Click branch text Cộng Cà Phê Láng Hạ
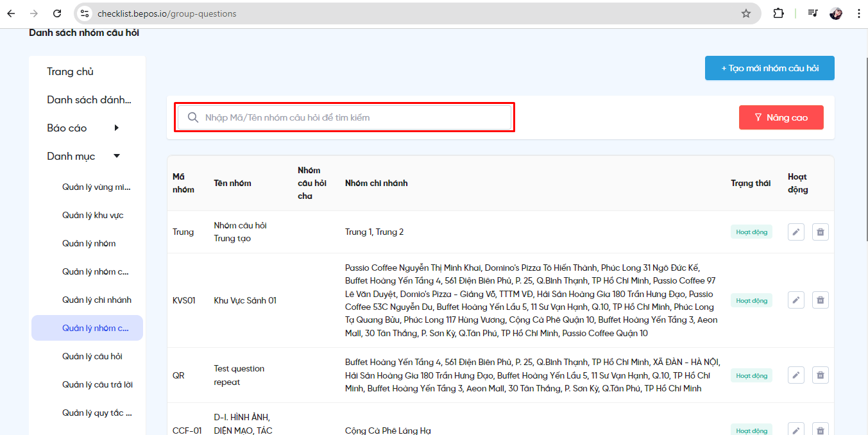The width and height of the screenshot is (868, 435). point(388,431)
